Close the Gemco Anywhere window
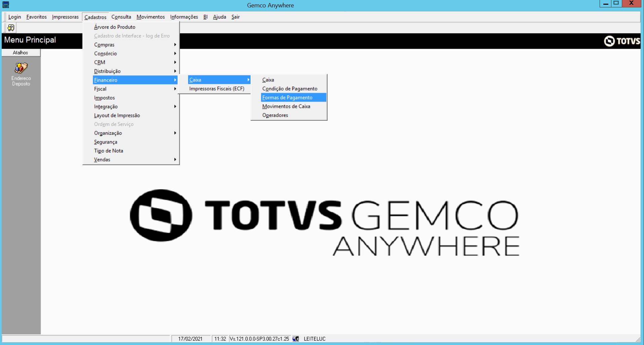Image resolution: width=644 pixels, height=345 pixels. 631,4
